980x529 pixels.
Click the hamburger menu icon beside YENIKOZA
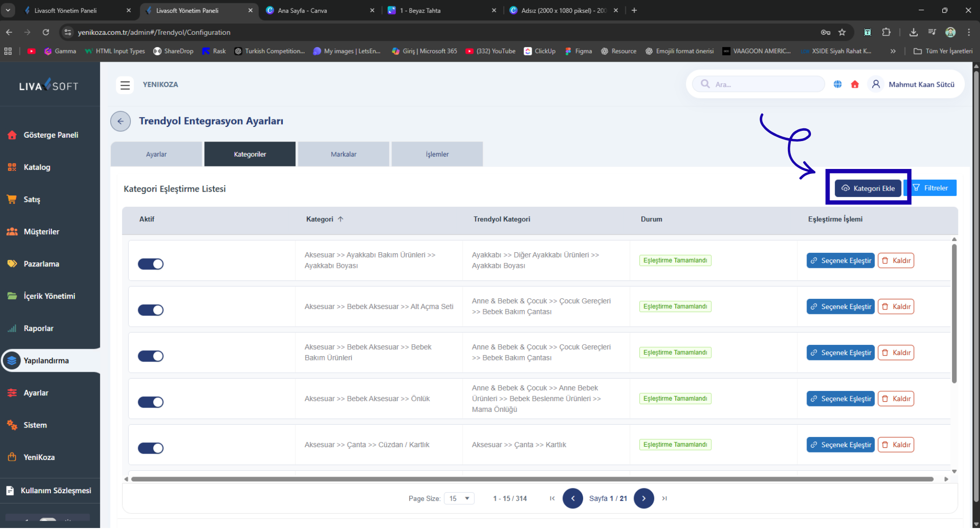coord(125,85)
